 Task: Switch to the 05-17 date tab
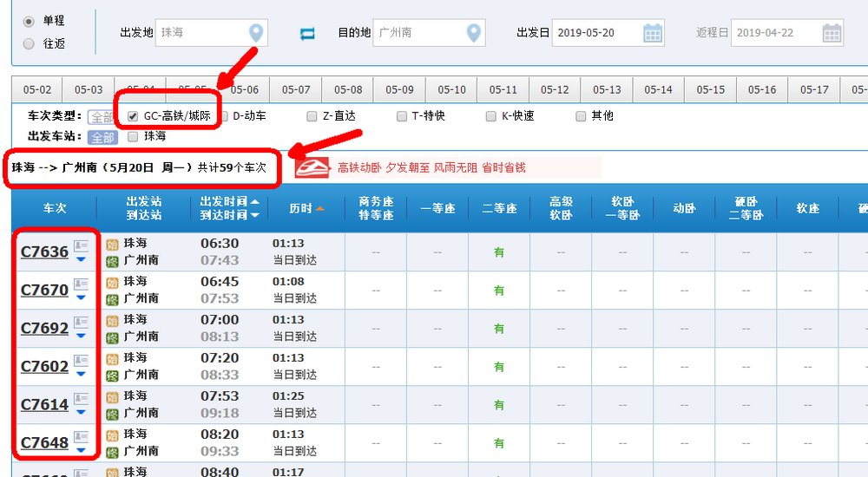pyautogui.click(x=814, y=89)
